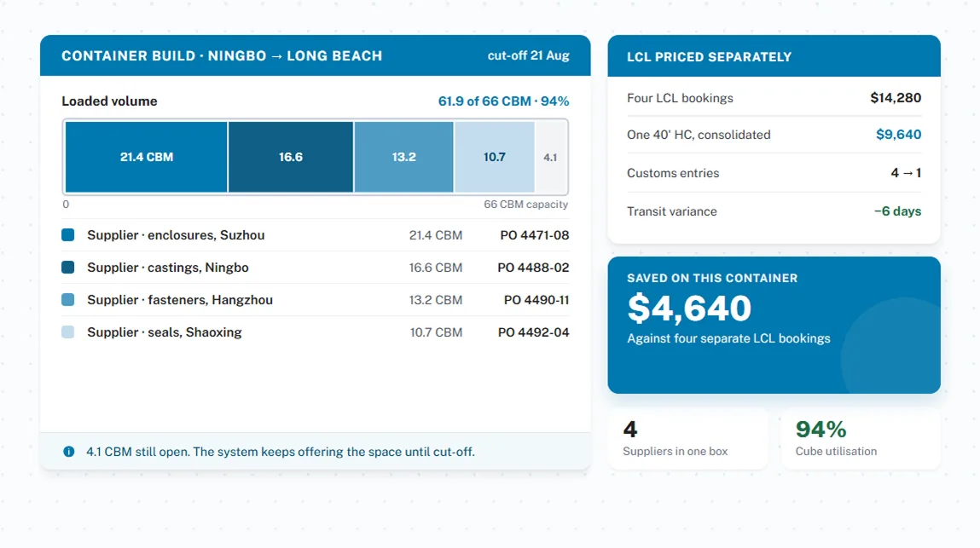Select the 'One 40' HC, consolidated' label
The height and width of the screenshot is (548, 980).
tap(699, 135)
